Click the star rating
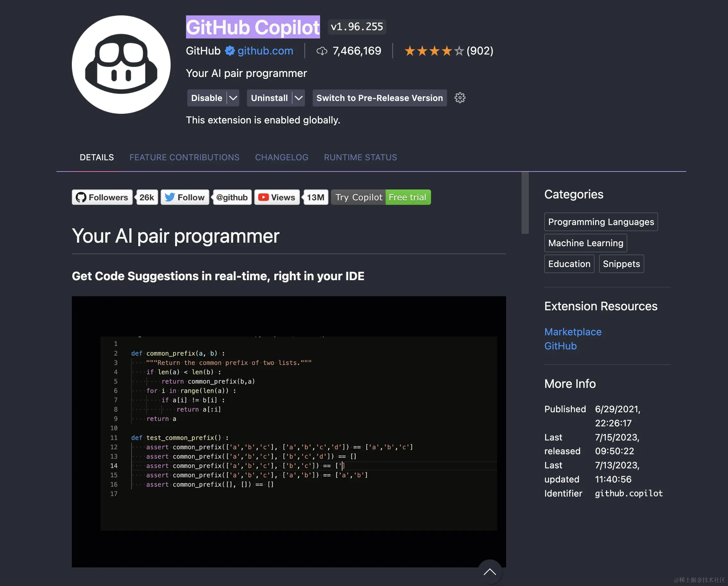 coord(434,51)
